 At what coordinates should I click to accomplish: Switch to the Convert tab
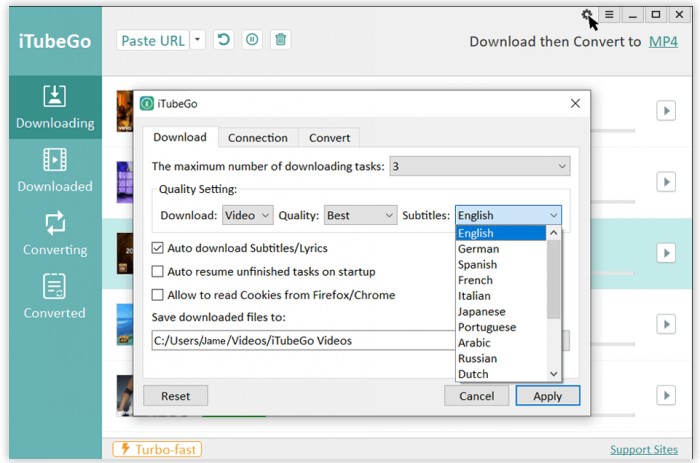coord(329,138)
